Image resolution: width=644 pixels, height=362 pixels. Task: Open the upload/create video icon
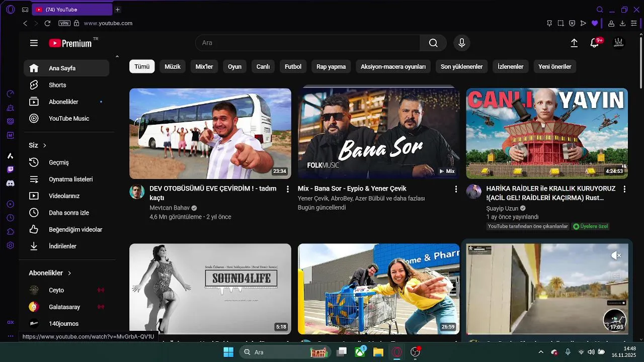pyautogui.click(x=574, y=43)
